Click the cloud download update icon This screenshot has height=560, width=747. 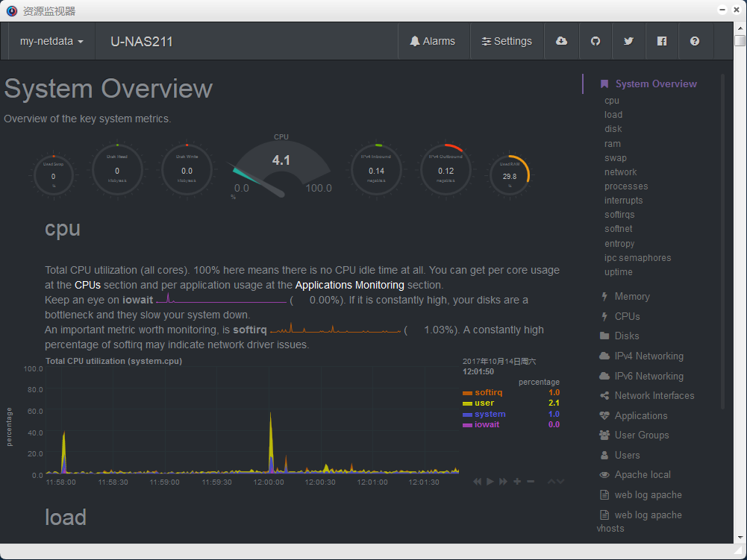pyautogui.click(x=562, y=42)
